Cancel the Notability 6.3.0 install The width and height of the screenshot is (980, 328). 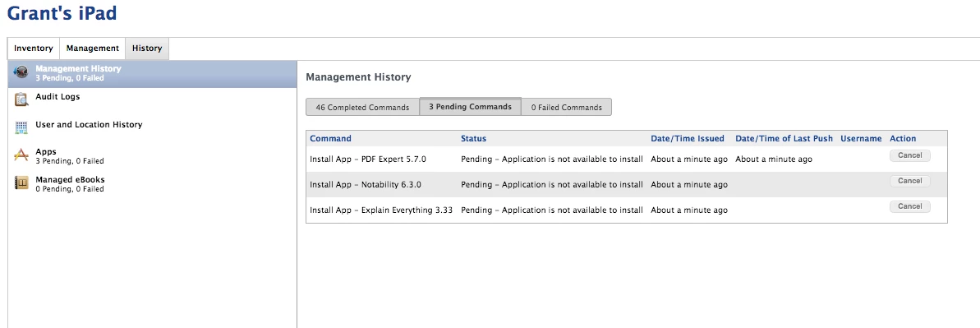910,181
